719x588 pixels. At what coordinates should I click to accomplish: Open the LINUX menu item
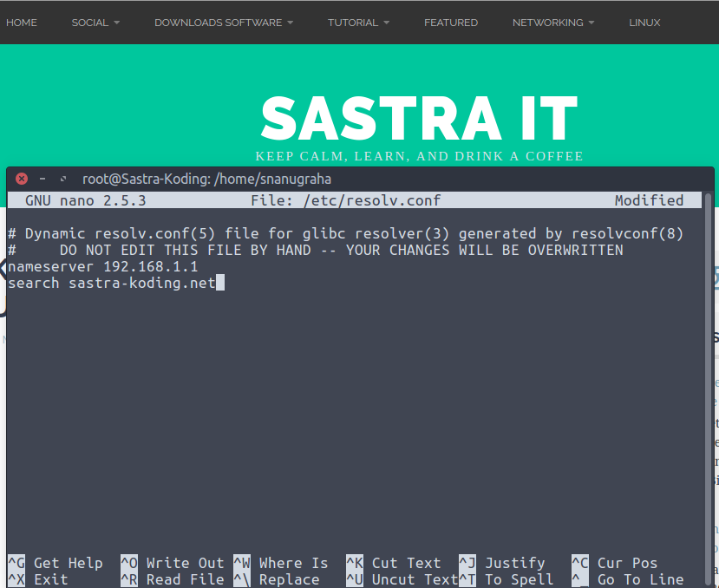pos(644,23)
